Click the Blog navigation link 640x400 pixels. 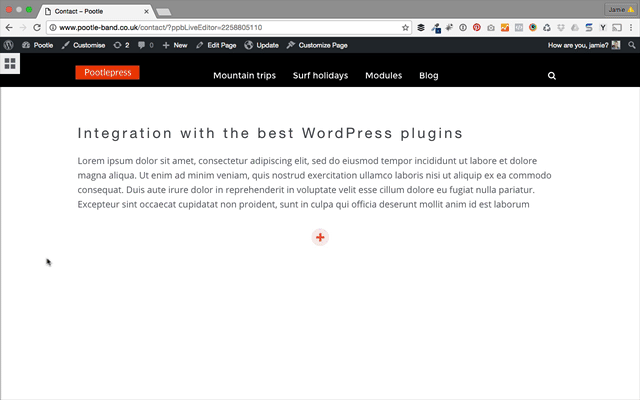(x=429, y=76)
